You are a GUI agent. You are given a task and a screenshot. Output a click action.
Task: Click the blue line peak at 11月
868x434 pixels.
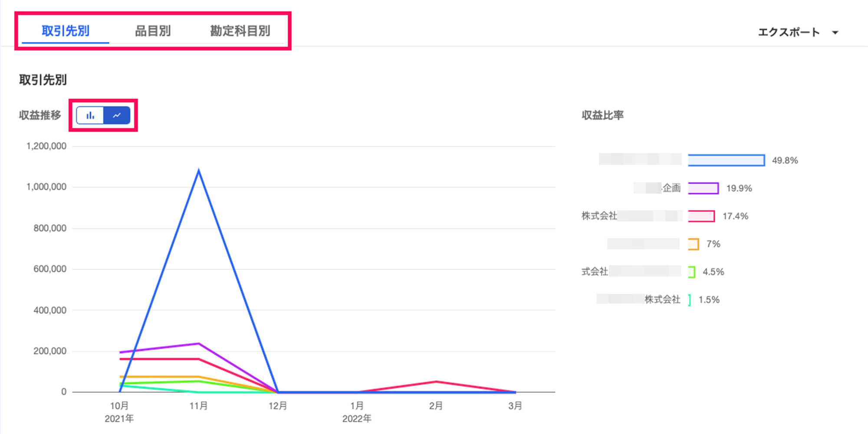coord(199,171)
